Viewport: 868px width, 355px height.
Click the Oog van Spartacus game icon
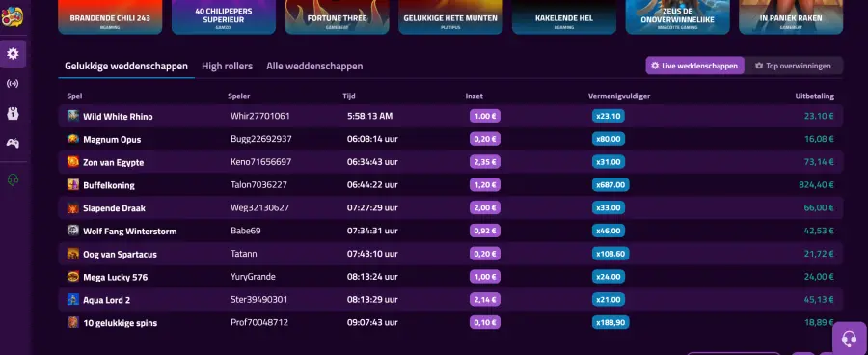(x=73, y=254)
